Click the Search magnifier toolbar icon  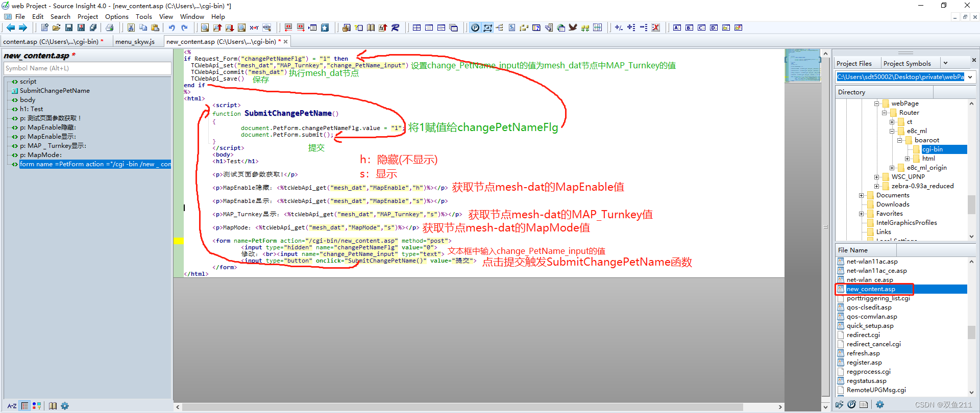[205, 28]
